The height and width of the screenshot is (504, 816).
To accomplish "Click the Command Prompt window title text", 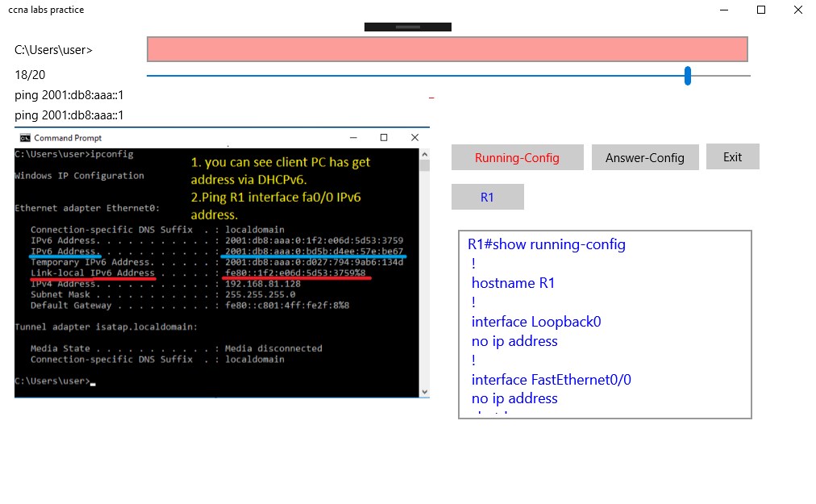I will [68, 138].
